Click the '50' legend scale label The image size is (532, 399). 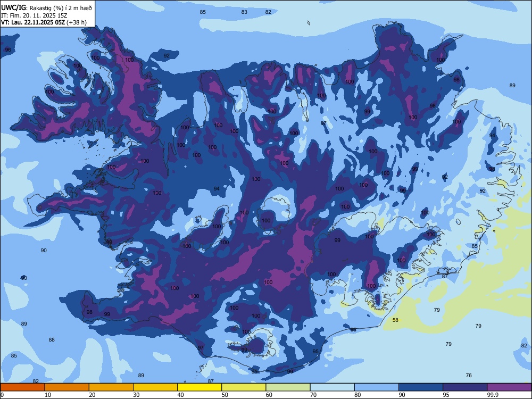coord(225,395)
